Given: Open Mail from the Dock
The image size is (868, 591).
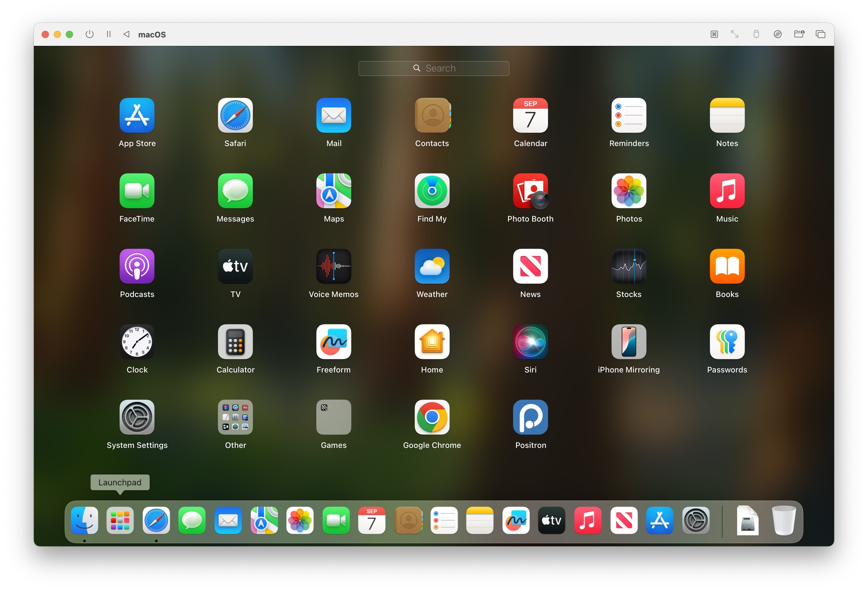Looking at the screenshot, I should (x=228, y=520).
